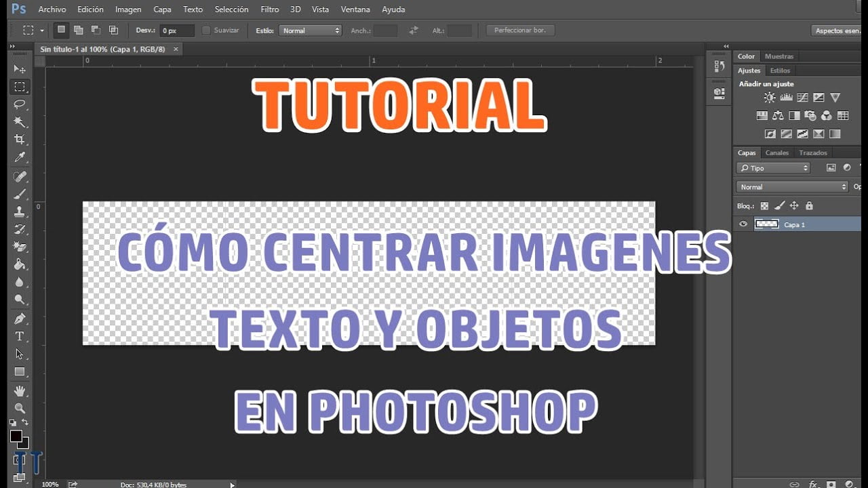Toggle visibility of Capa 1 layer
This screenshot has width=868, height=488.
pyautogui.click(x=743, y=224)
